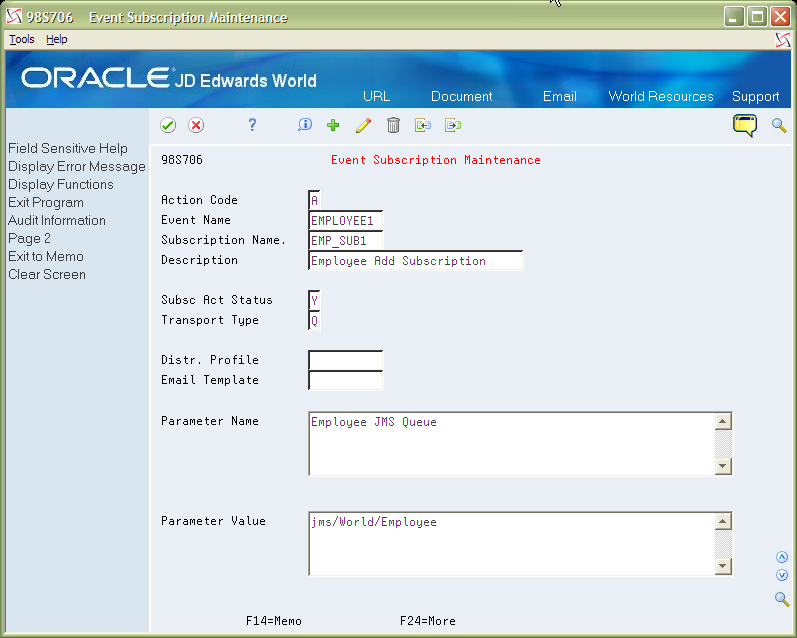Click the bottom magnifying glass icon
797x638 pixels.
coord(782,599)
